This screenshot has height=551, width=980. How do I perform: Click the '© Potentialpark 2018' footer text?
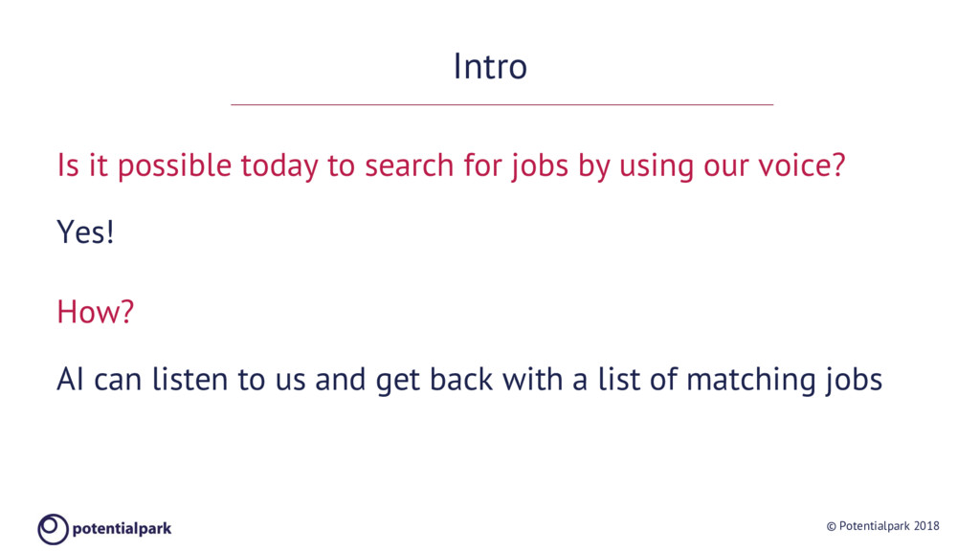pyautogui.click(x=882, y=526)
